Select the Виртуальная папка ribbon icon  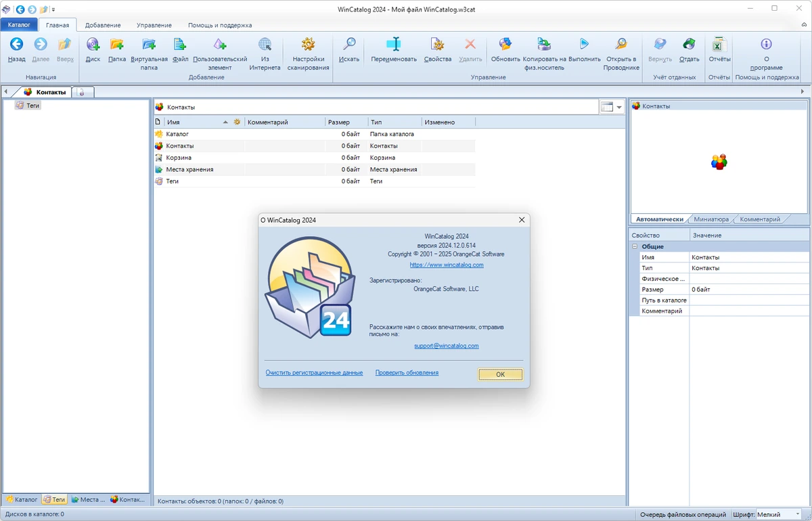tap(149, 45)
